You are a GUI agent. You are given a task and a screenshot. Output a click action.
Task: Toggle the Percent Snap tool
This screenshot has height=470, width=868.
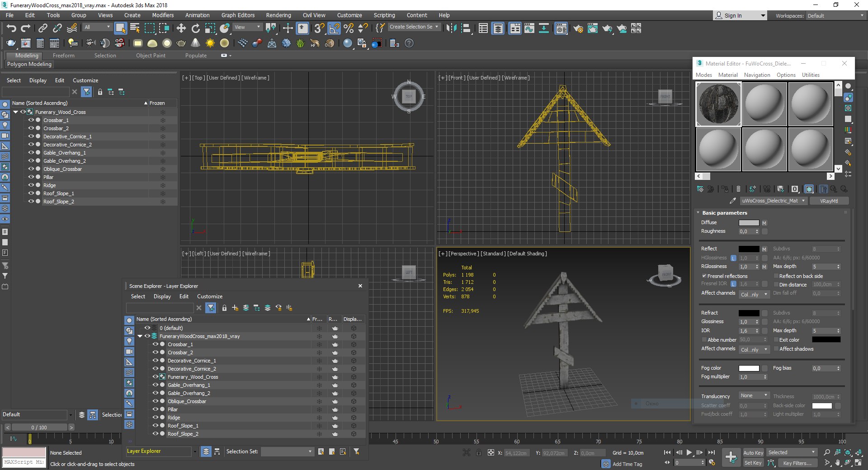coord(349,28)
